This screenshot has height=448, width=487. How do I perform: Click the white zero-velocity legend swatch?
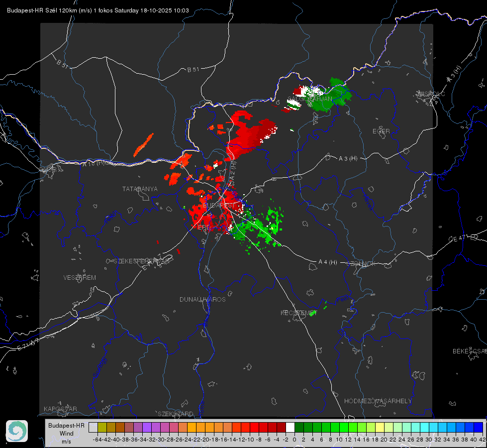(290, 427)
